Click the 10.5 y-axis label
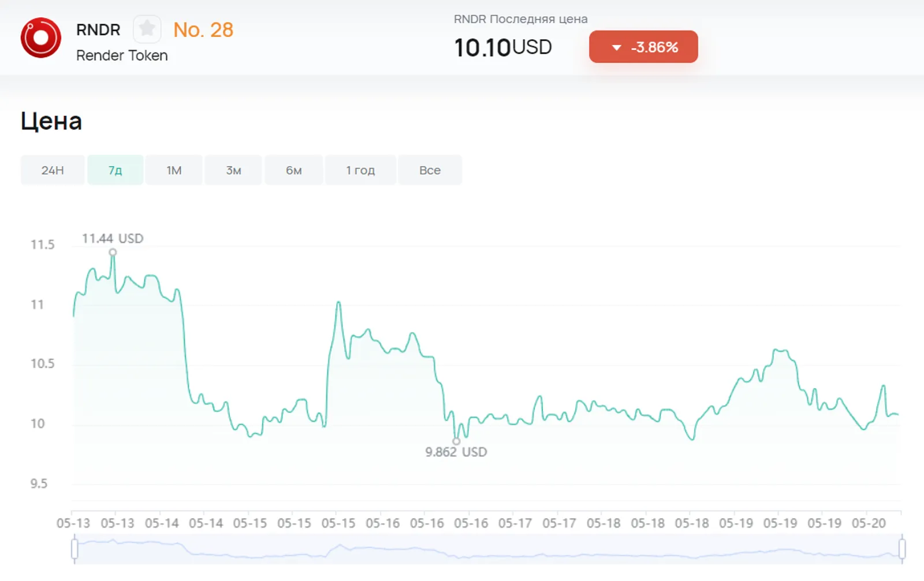Viewport: 924px width, 581px height. coord(43,364)
